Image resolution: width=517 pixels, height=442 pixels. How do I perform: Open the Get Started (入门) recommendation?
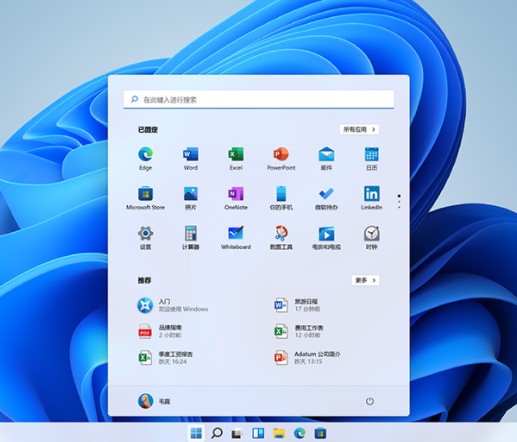pyautogui.click(x=173, y=305)
